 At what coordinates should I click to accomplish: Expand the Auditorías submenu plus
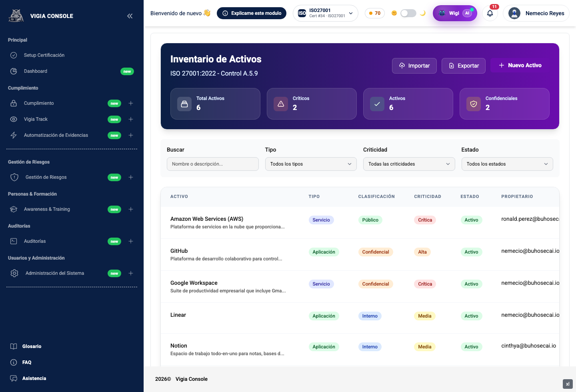click(131, 241)
